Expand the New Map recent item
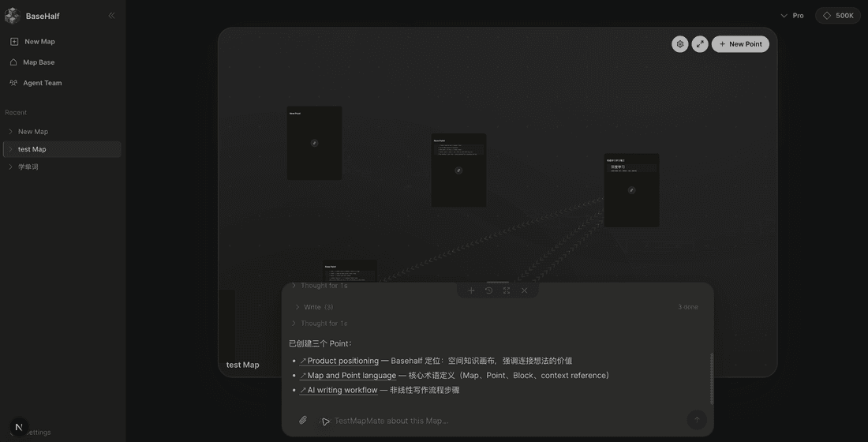 pyautogui.click(x=10, y=131)
